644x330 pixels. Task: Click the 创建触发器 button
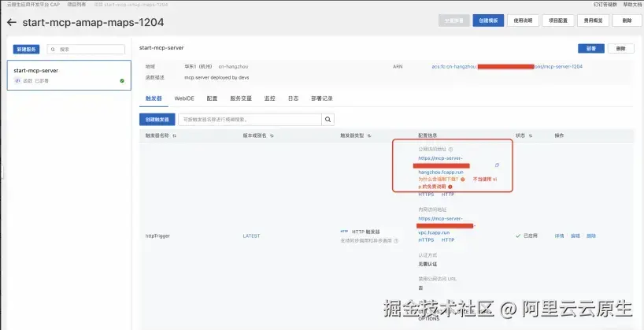(157, 120)
